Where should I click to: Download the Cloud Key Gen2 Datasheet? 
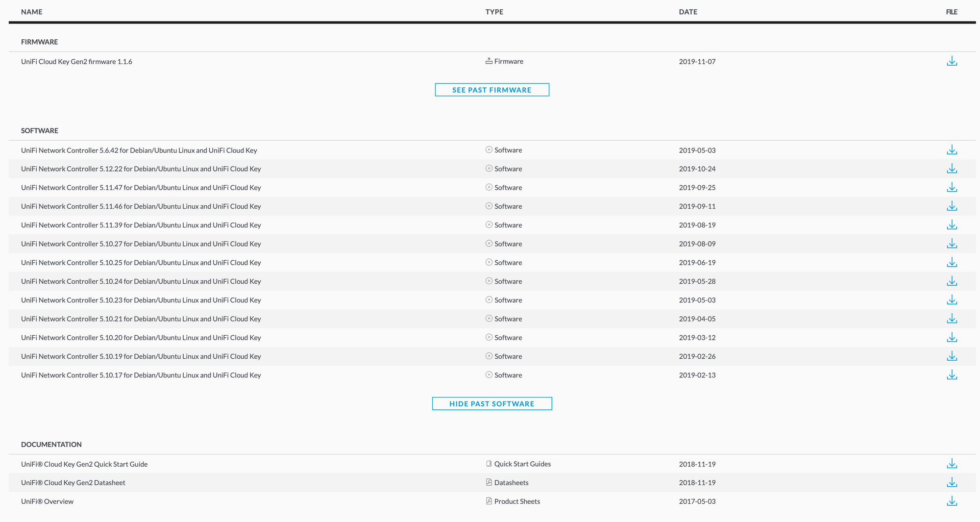click(952, 483)
